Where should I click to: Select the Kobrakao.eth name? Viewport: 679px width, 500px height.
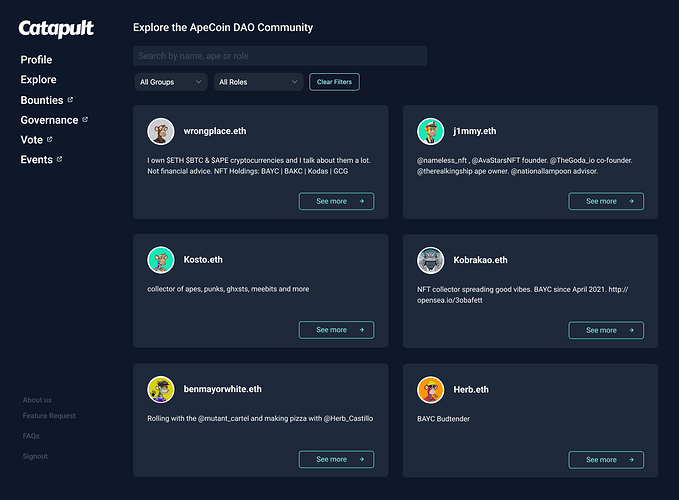[x=480, y=260]
